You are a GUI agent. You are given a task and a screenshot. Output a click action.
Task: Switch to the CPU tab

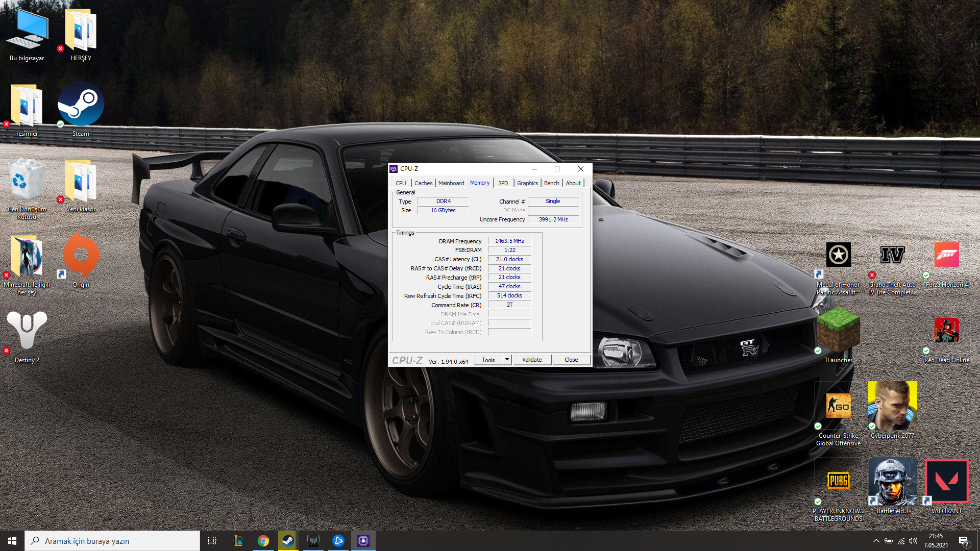click(x=401, y=183)
